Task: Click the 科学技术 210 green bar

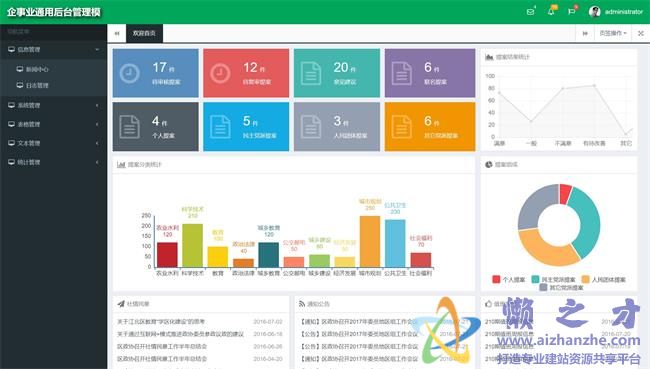Action: pos(193,245)
